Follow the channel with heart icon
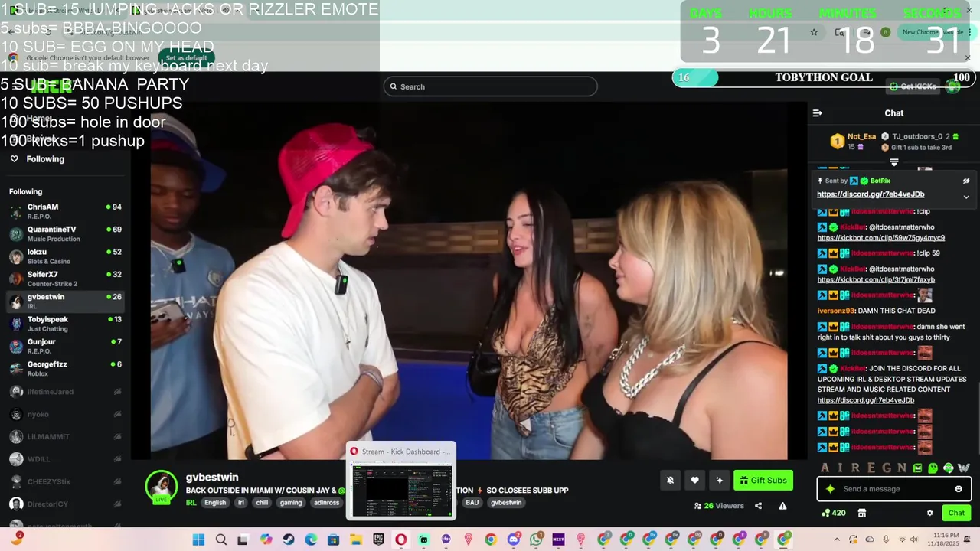Screen dimensions: 980x551 tap(694, 480)
